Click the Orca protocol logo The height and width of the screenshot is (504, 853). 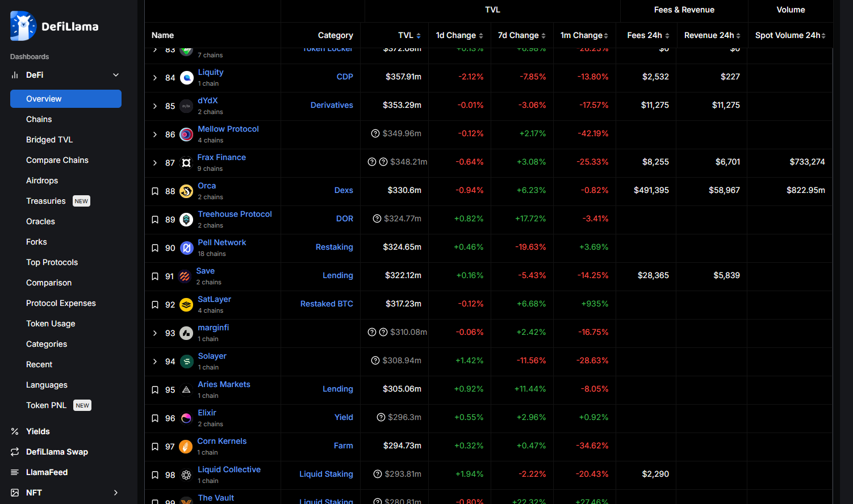186,191
